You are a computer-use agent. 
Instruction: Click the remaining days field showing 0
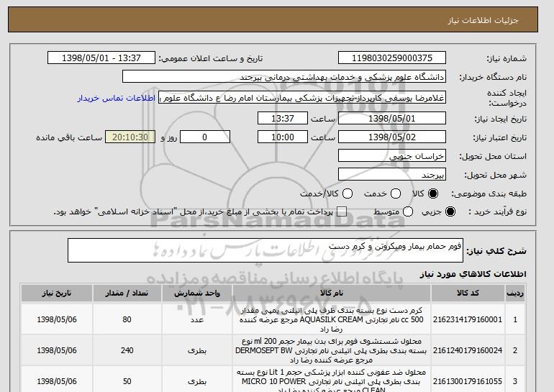[205, 137]
